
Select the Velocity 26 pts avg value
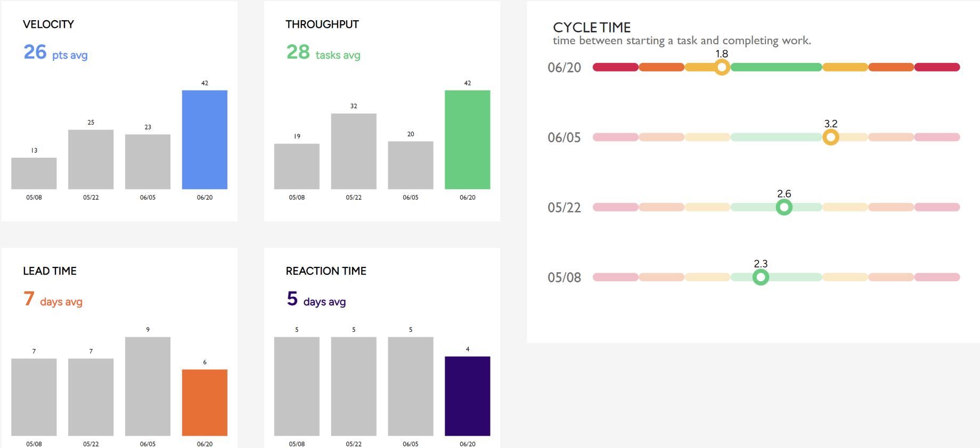pos(55,52)
